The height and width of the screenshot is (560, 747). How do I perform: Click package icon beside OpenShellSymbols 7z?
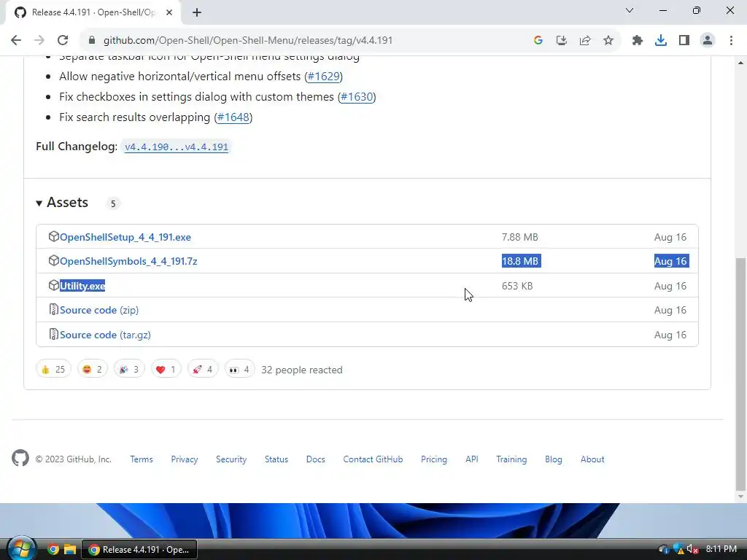point(53,261)
